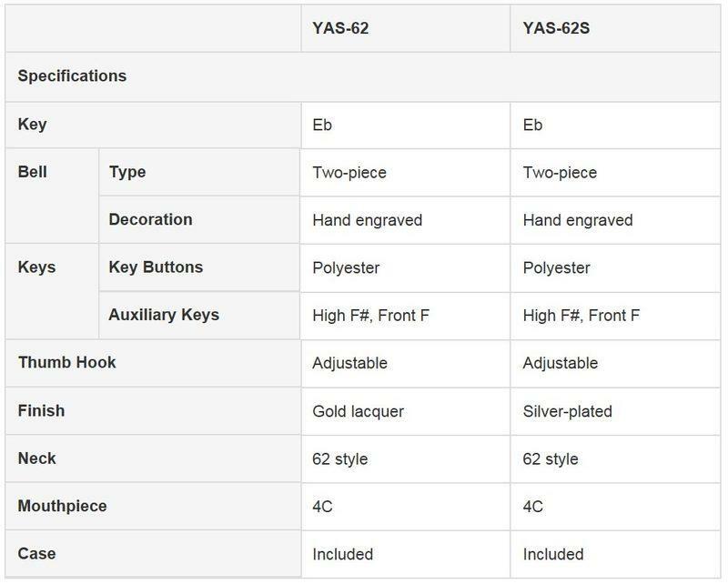Click the Eb value under YAS-62S
The image size is (728, 584).
pyautogui.click(x=532, y=125)
